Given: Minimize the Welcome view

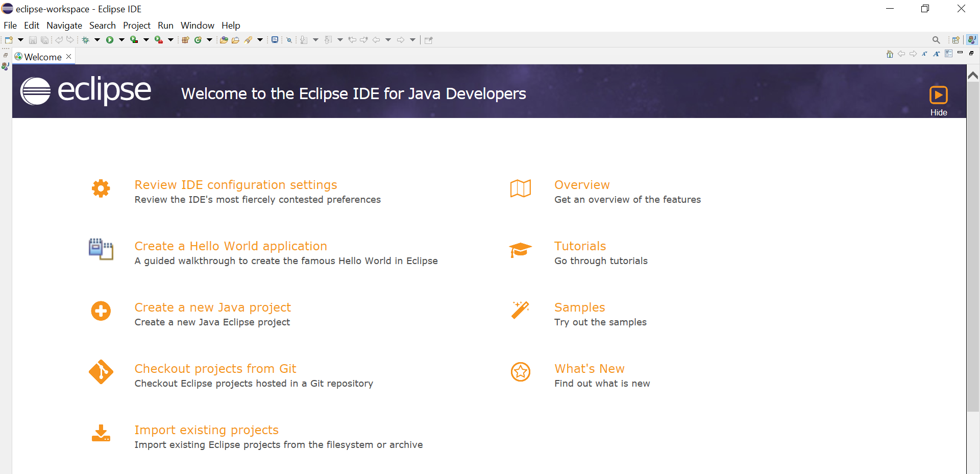Looking at the screenshot, I should click(x=960, y=53).
